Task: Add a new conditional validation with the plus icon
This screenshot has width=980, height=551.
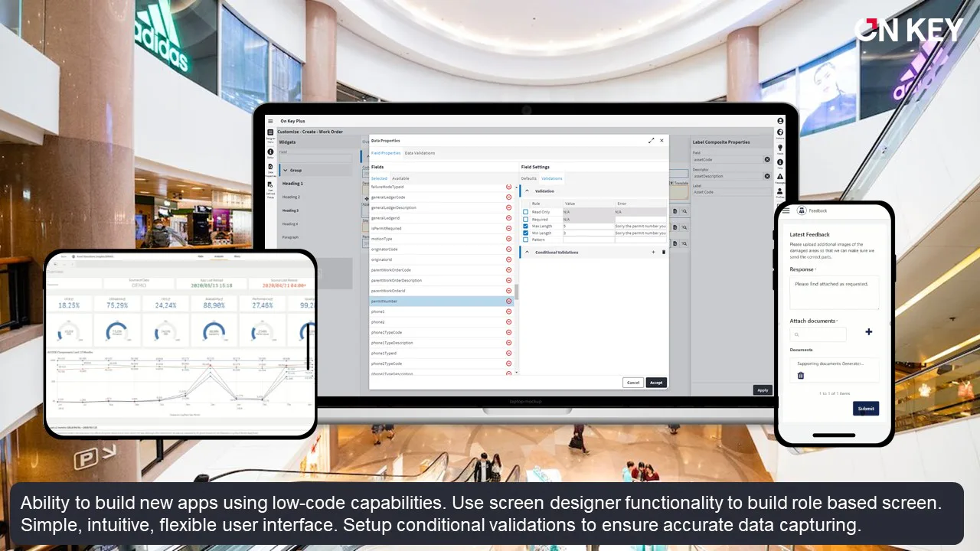Action: point(653,252)
